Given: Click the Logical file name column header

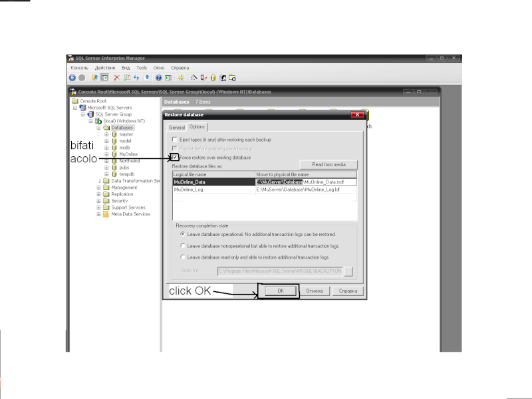Looking at the screenshot, I should pos(213,174).
